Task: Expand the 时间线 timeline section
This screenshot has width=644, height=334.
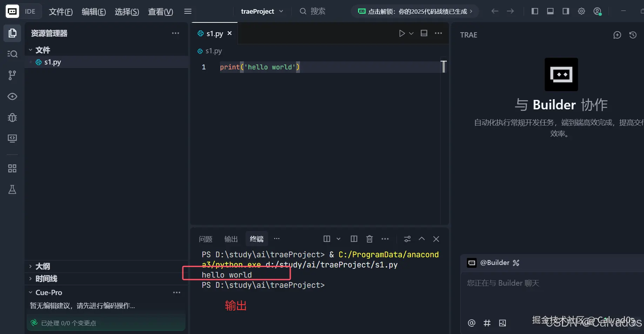Action: click(x=31, y=279)
